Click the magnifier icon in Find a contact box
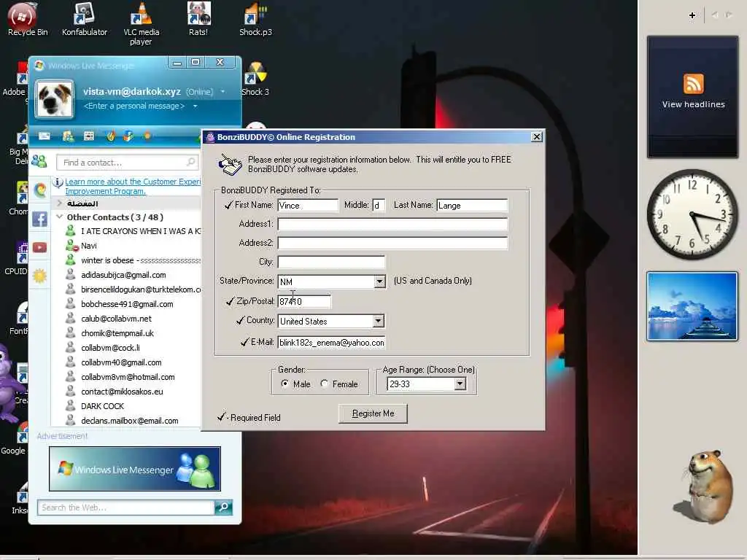Viewport: 747px width, 560px height. pyautogui.click(x=190, y=163)
